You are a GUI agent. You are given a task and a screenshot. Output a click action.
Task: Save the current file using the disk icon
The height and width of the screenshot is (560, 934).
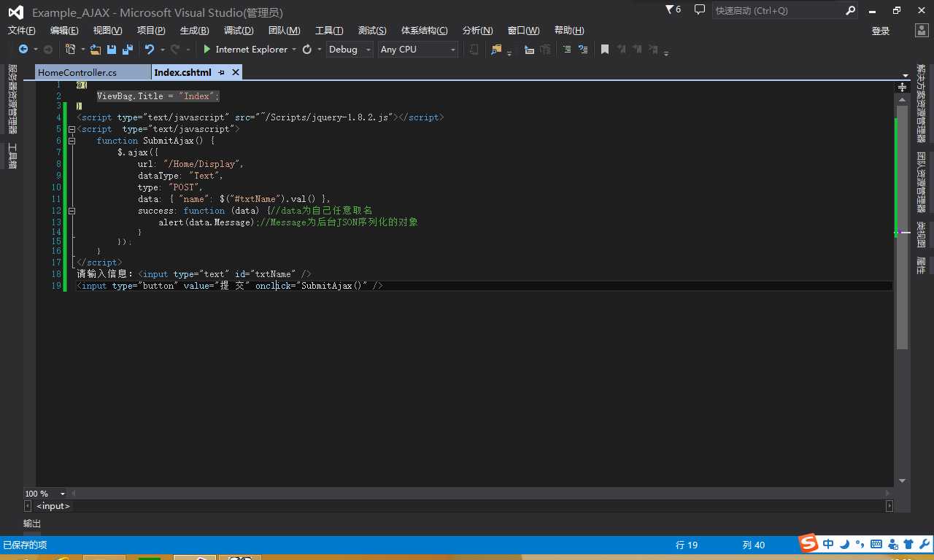click(x=112, y=49)
